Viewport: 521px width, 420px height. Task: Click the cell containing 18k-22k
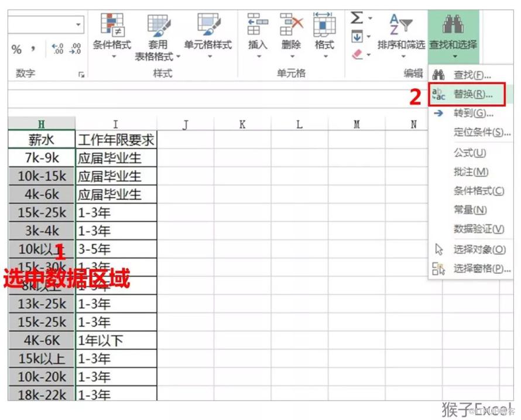[42, 394]
